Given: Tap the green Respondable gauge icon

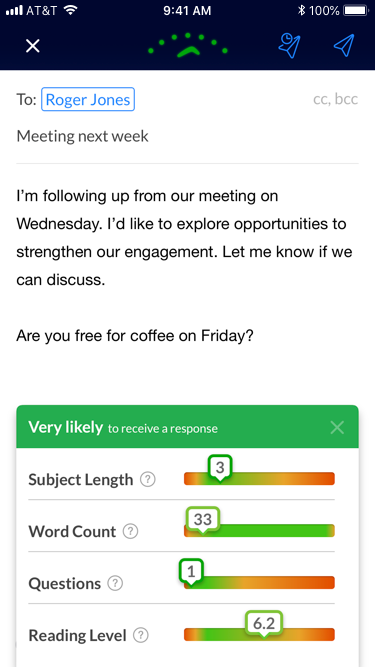Looking at the screenshot, I should [188, 45].
